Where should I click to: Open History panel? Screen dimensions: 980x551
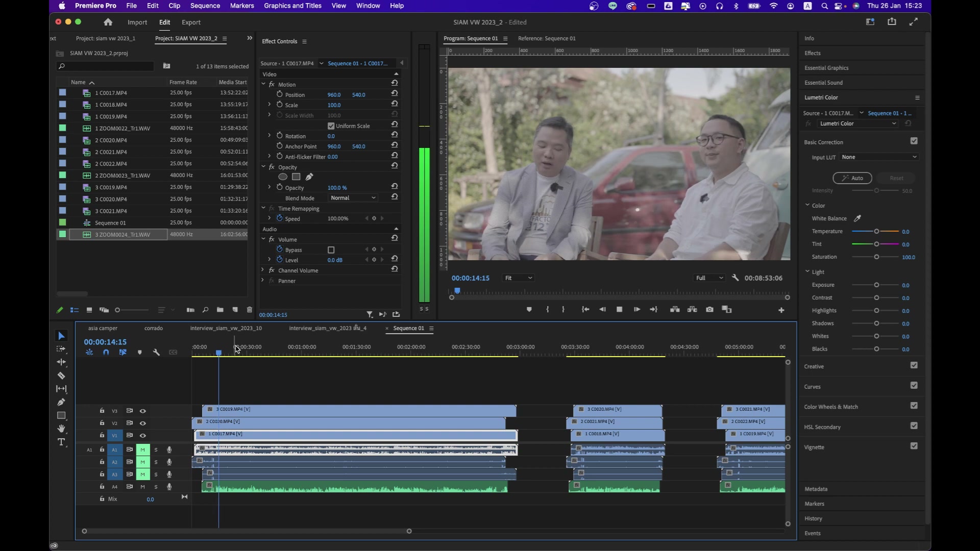pos(813,518)
